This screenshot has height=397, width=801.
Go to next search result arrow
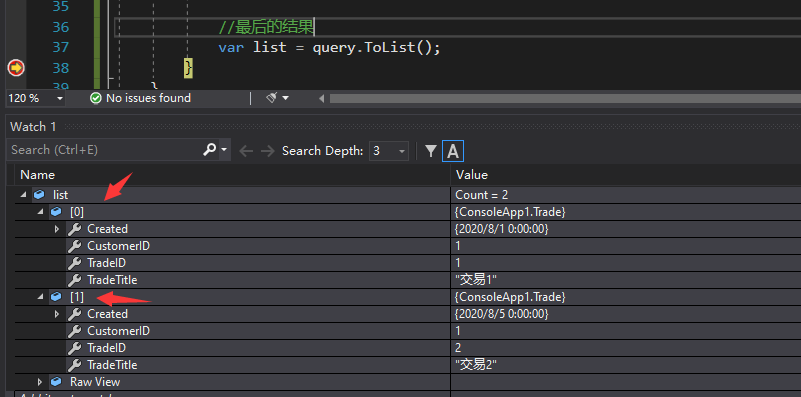click(x=267, y=151)
